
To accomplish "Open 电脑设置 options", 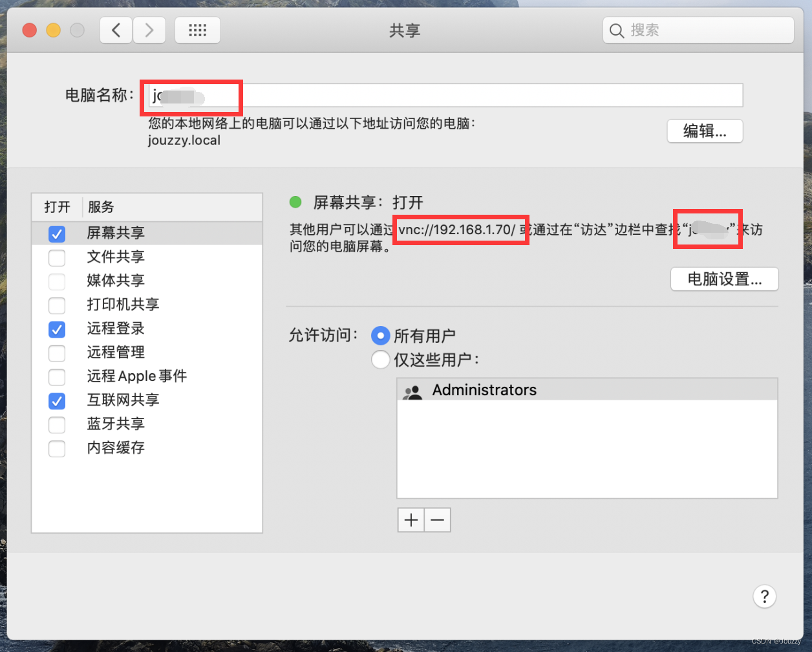I will [724, 279].
